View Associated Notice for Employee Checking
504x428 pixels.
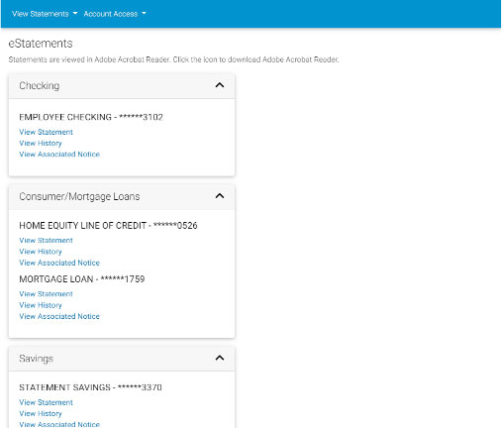(59, 155)
